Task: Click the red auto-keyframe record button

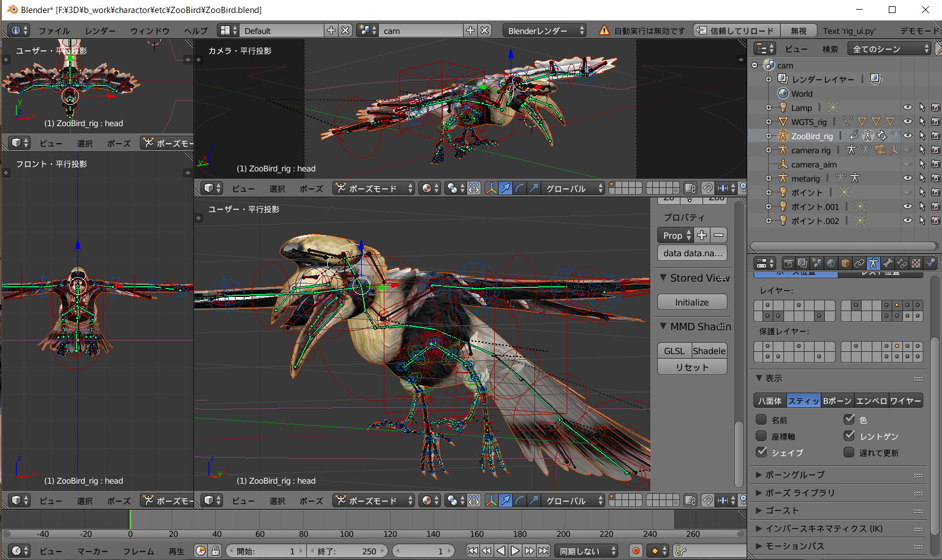Action: click(x=636, y=551)
